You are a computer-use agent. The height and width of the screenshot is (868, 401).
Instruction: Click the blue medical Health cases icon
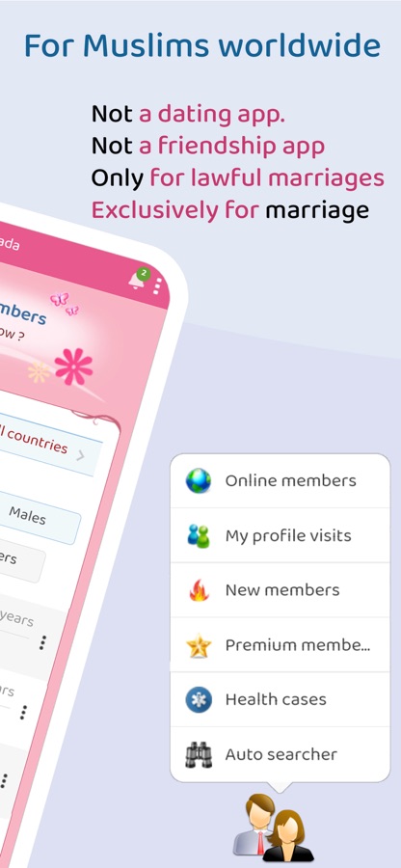tap(198, 699)
